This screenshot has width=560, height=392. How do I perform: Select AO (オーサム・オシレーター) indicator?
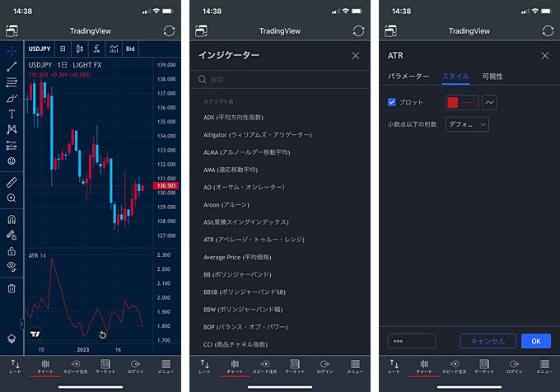click(x=244, y=187)
